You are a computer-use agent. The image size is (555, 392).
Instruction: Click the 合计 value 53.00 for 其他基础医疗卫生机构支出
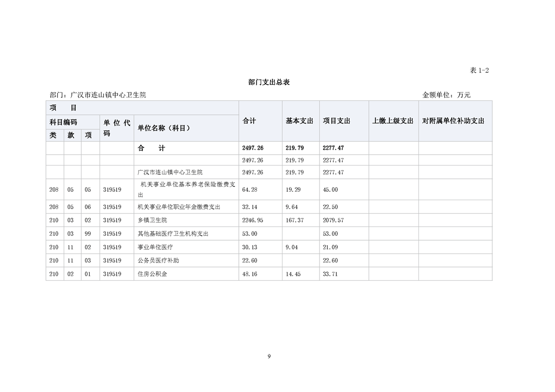point(249,234)
